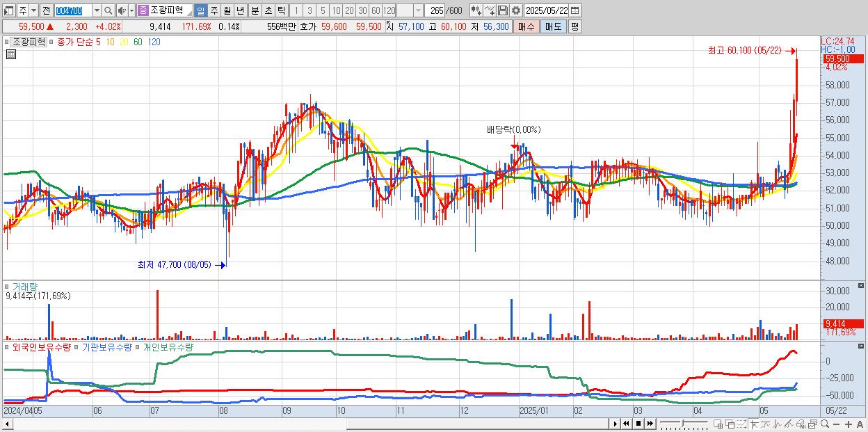Click the 60 interval preset button

376,10
